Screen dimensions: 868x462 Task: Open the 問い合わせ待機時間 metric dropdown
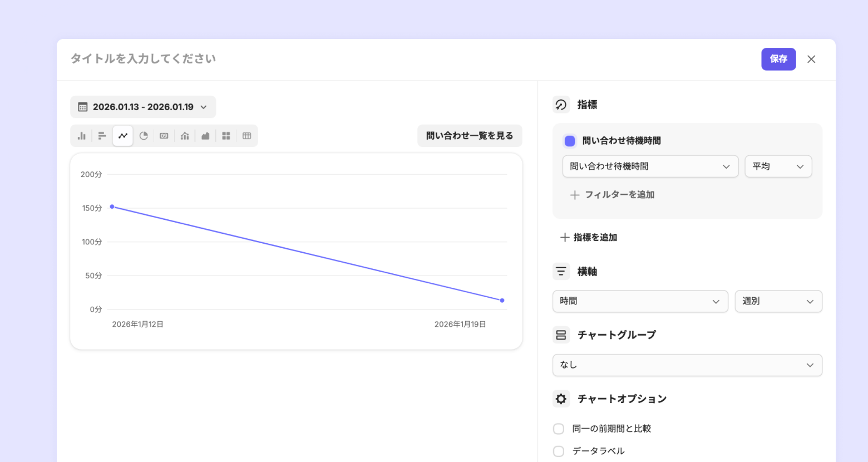(650, 166)
